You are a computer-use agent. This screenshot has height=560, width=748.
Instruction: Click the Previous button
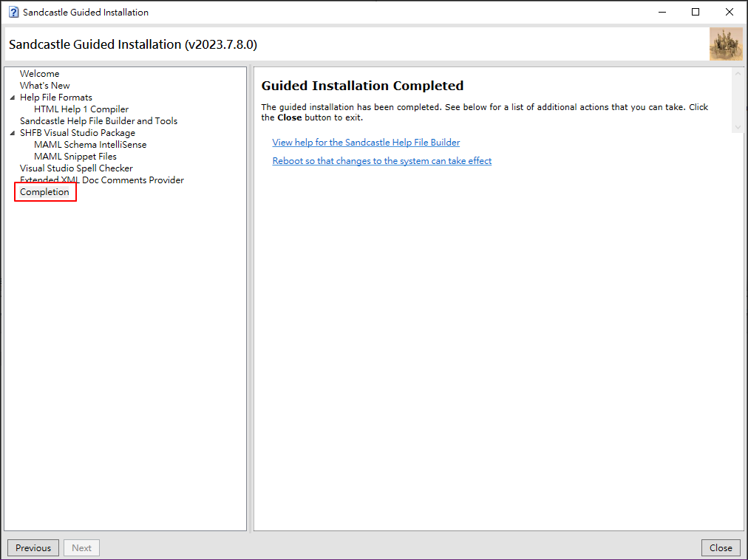pos(33,547)
